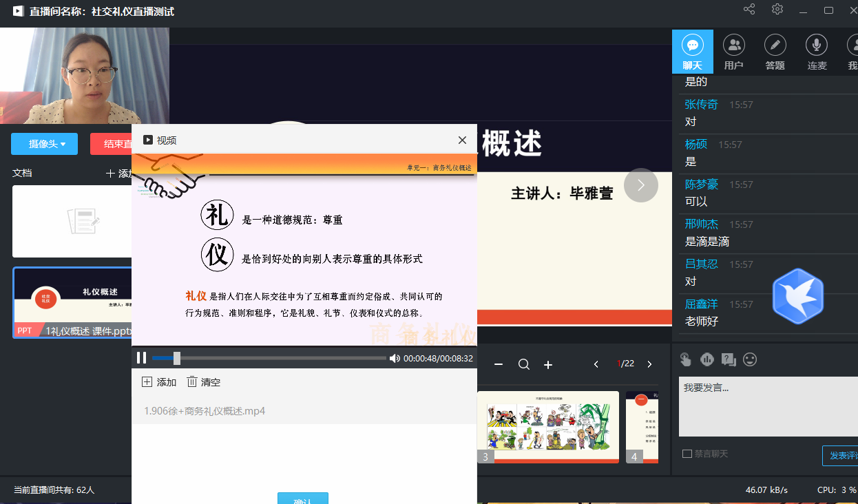Click the poll chart icon
Viewport: 858px width, 504px height.
tap(707, 359)
